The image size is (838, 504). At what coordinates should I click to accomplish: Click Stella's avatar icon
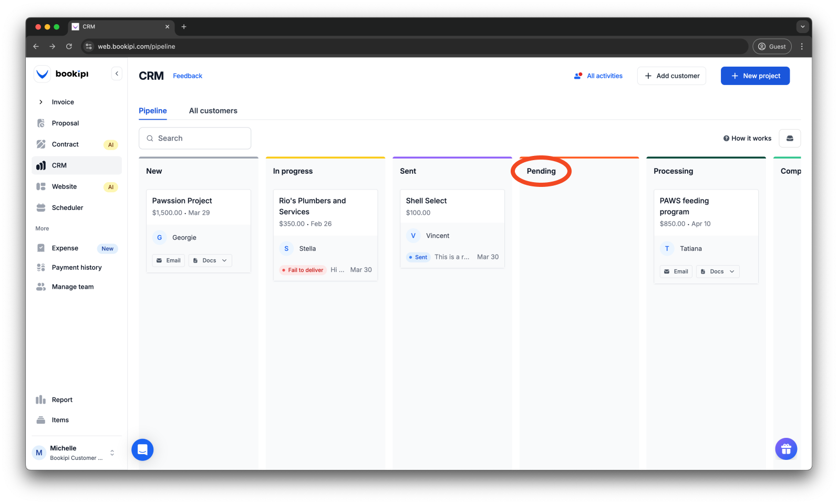(x=286, y=249)
